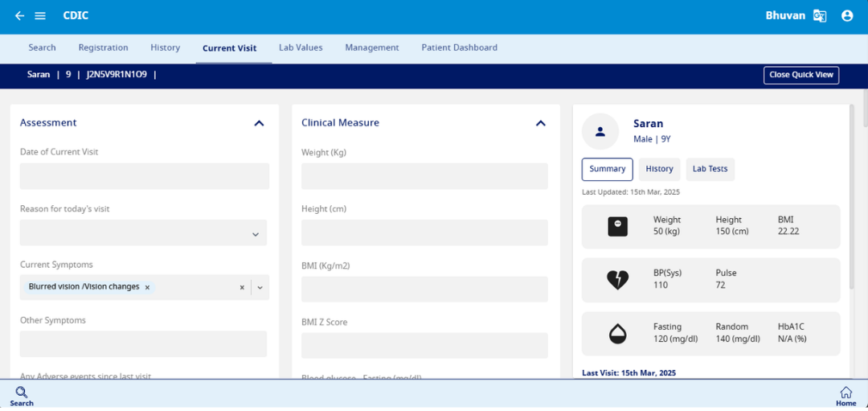Open the hamburger menu
This screenshot has width=868, height=411.
click(x=40, y=16)
